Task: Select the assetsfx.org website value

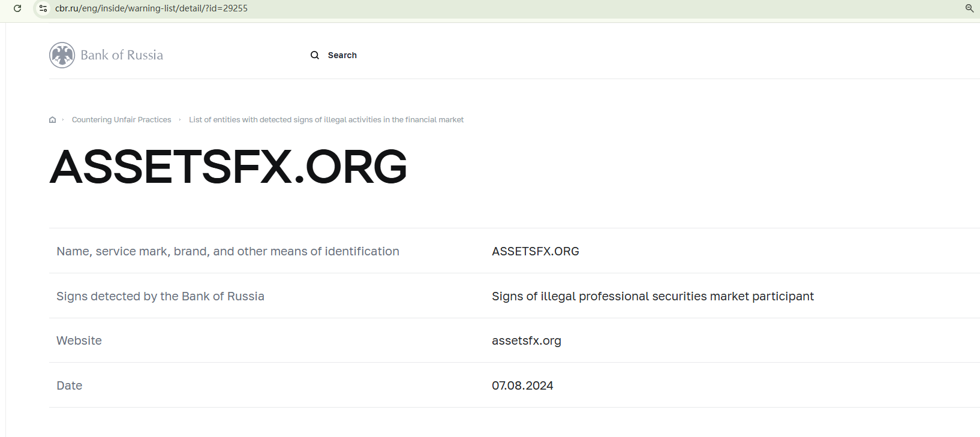Action: [527, 340]
